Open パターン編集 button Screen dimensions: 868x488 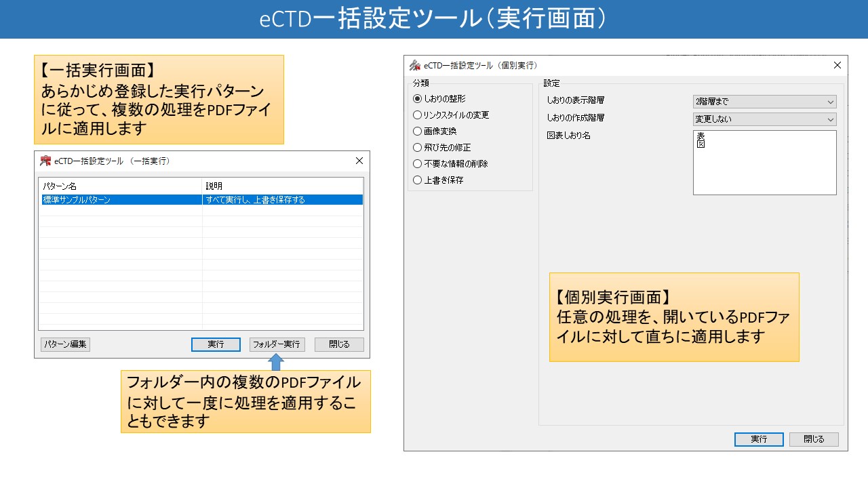tap(65, 344)
